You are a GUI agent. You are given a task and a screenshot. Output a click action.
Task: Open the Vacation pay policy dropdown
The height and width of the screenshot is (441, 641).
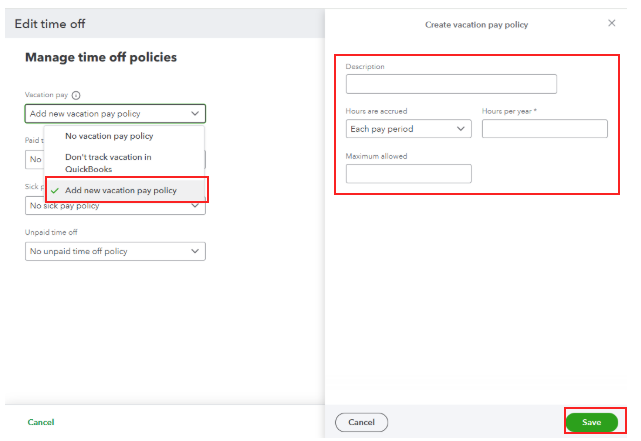click(x=115, y=114)
